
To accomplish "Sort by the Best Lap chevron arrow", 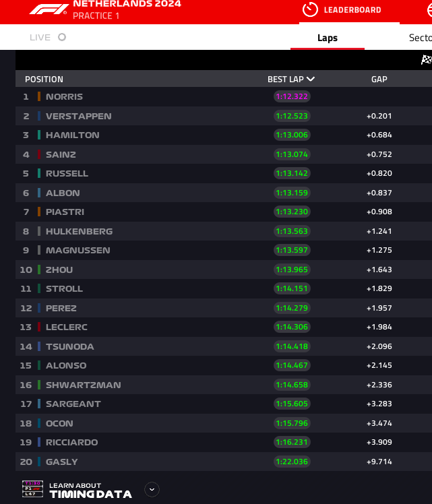I will pos(311,79).
